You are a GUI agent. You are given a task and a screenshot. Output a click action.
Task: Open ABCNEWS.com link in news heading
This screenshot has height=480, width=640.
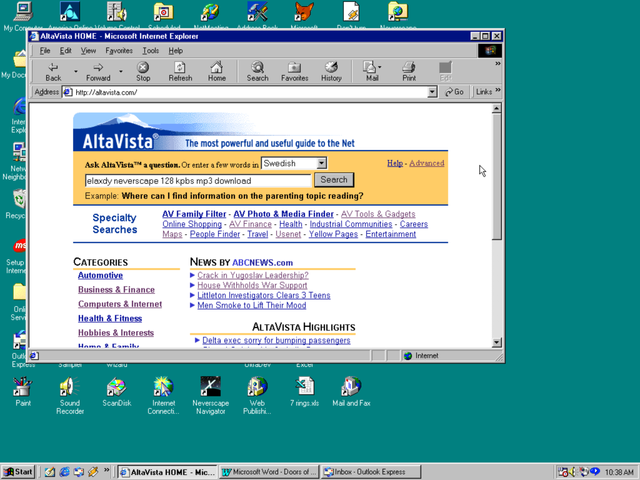point(262,262)
